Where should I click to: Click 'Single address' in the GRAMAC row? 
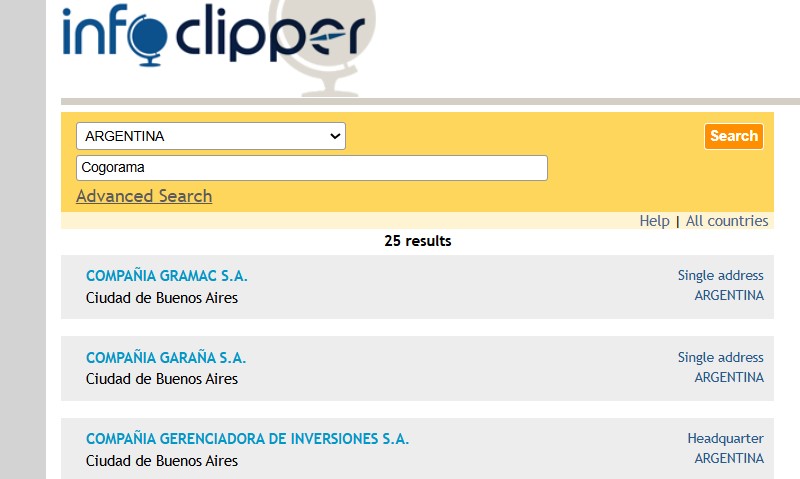720,275
